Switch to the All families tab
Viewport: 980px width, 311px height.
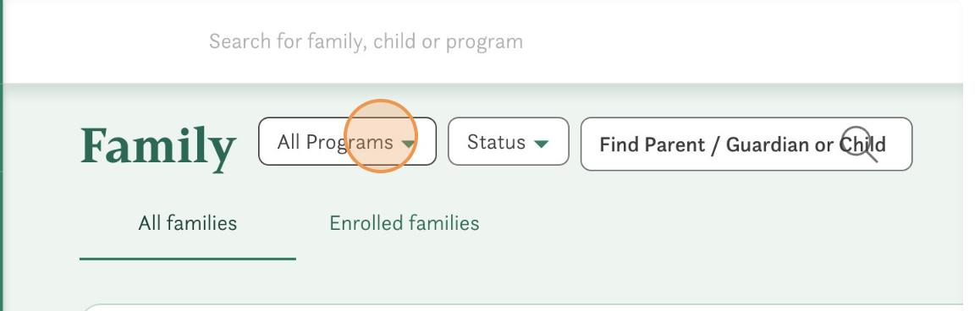click(188, 223)
